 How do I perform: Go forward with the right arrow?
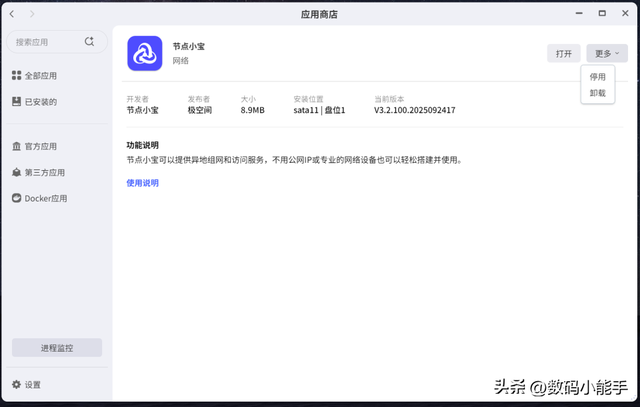[x=32, y=14]
